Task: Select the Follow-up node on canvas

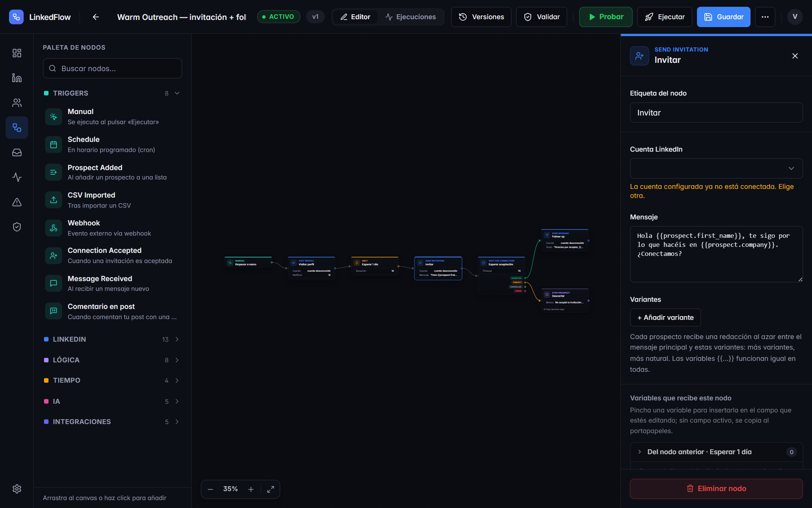Action: click(x=565, y=240)
